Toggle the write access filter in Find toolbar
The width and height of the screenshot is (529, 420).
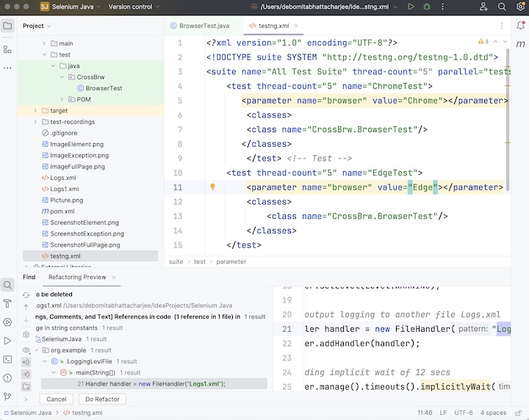point(26,374)
